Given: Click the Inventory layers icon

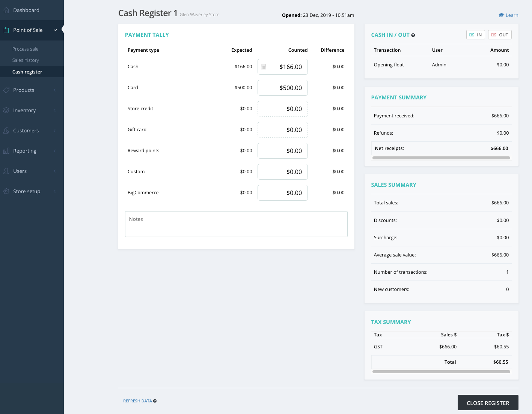Looking at the screenshot, I should (6, 110).
